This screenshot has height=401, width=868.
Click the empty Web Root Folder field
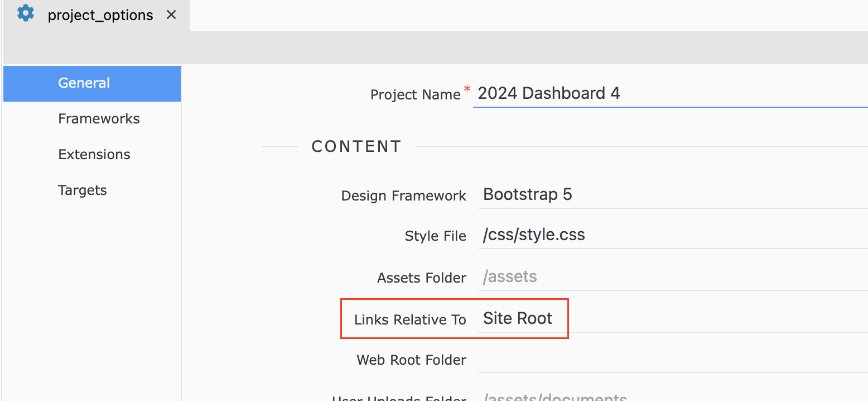pyautogui.click(x=669, y=360)
